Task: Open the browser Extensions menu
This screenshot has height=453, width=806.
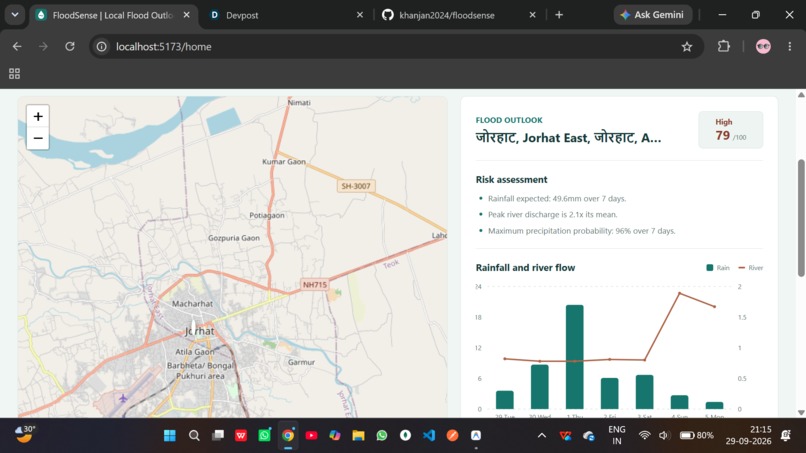Action: click(x=723, y=46)
